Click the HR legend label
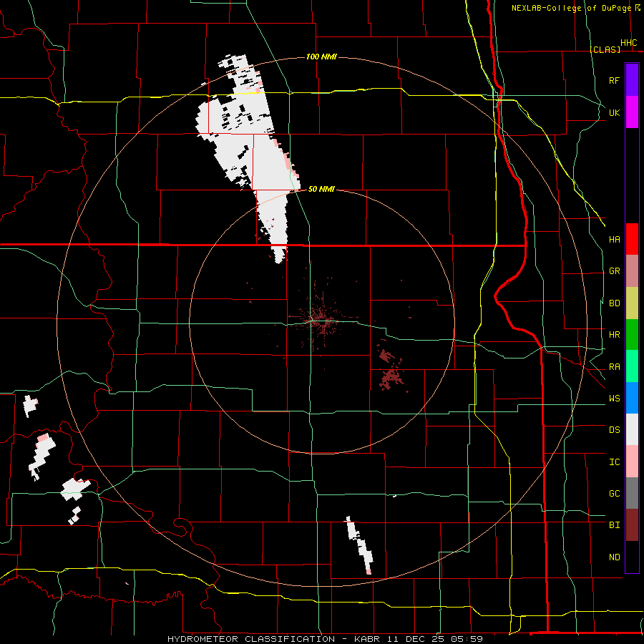644x644 pixels. coord(614,335)
